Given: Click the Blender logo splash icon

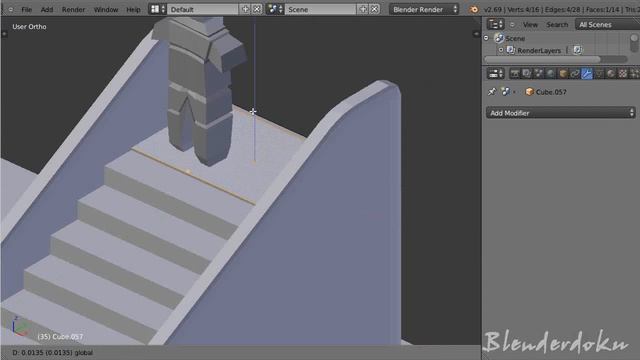Looking at the screenshot, I should (x=473, y=9).
